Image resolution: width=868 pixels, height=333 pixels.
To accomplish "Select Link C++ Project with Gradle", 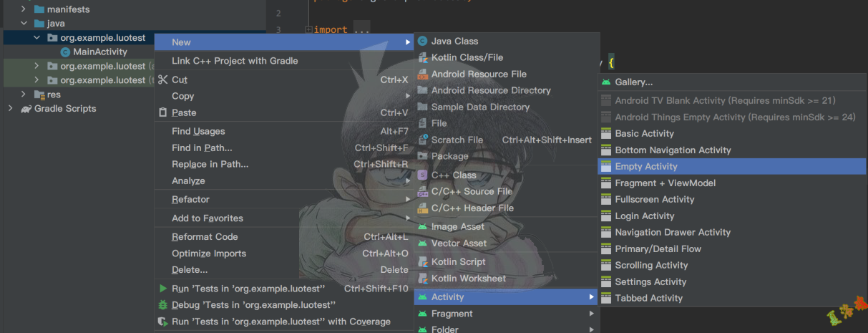I will (x=235, y=61).
